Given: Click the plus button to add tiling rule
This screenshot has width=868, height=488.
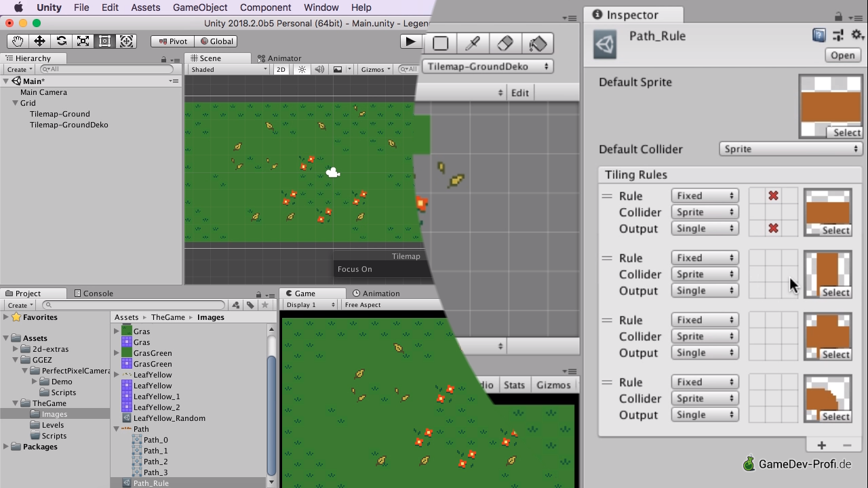Looking at the screenshot, I should 822,445.
